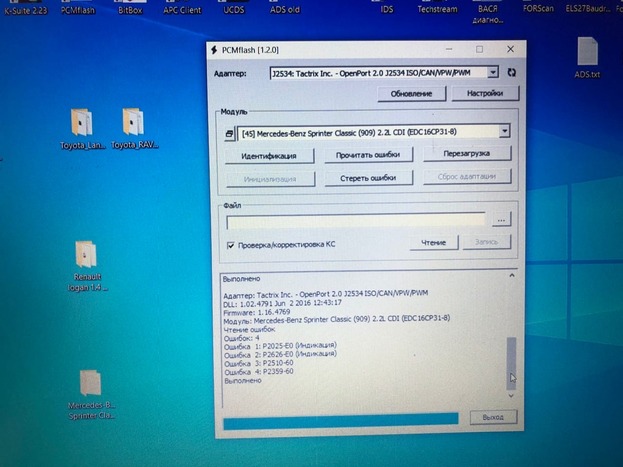
Task: Toggle the Проверка/корректировка КС checkbox
Action: click(231, 244)
